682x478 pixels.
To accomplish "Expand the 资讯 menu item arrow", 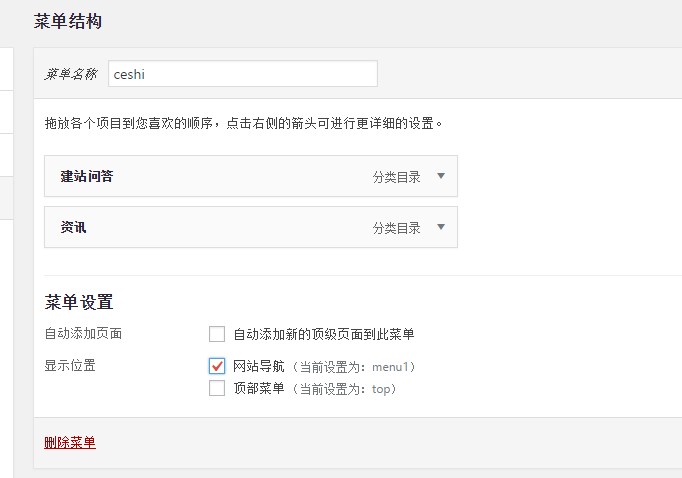I will click(441, 227).
